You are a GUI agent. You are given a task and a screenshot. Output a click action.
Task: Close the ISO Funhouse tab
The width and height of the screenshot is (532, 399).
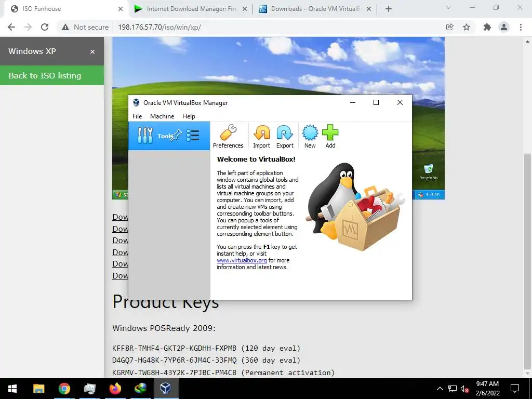click(x=121, y=9)
